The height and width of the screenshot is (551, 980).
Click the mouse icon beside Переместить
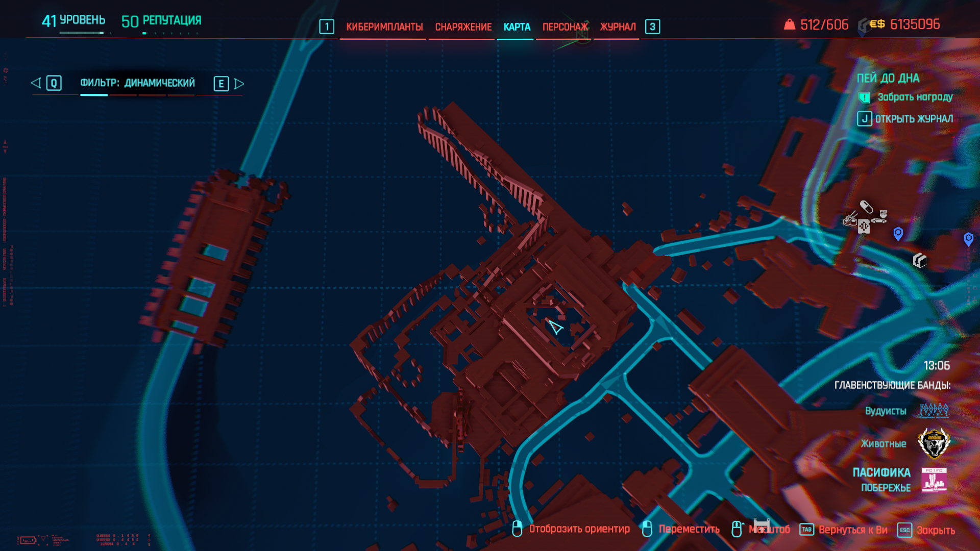click(647, 529)
